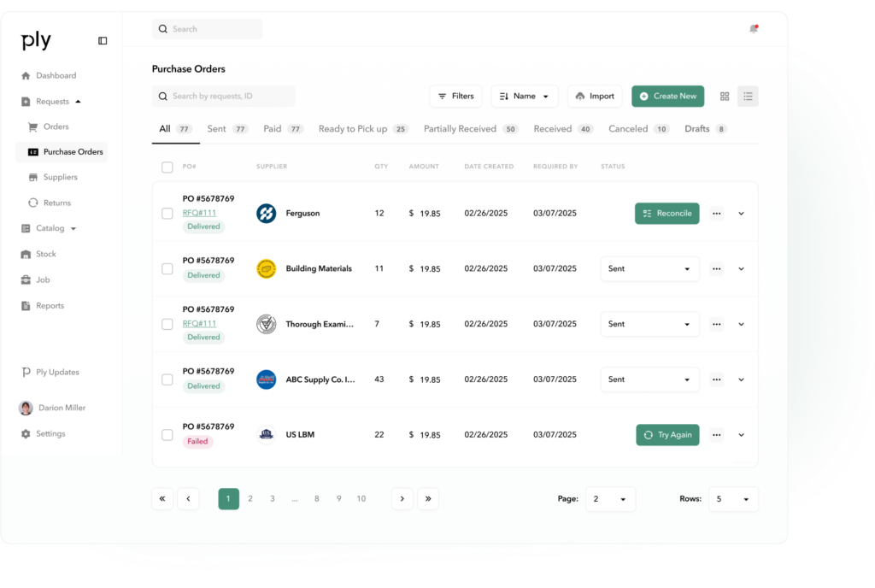Click the Search by requests, ID field

[x=223, y=97]
